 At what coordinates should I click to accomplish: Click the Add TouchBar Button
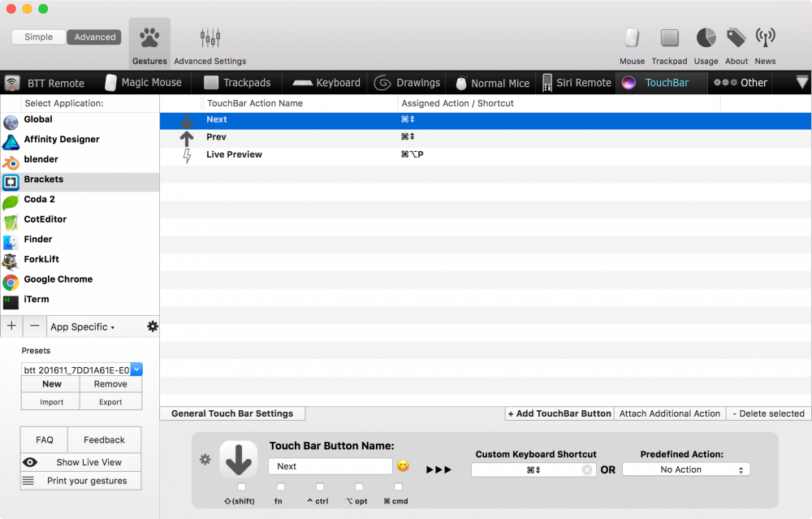click(559, 413)
